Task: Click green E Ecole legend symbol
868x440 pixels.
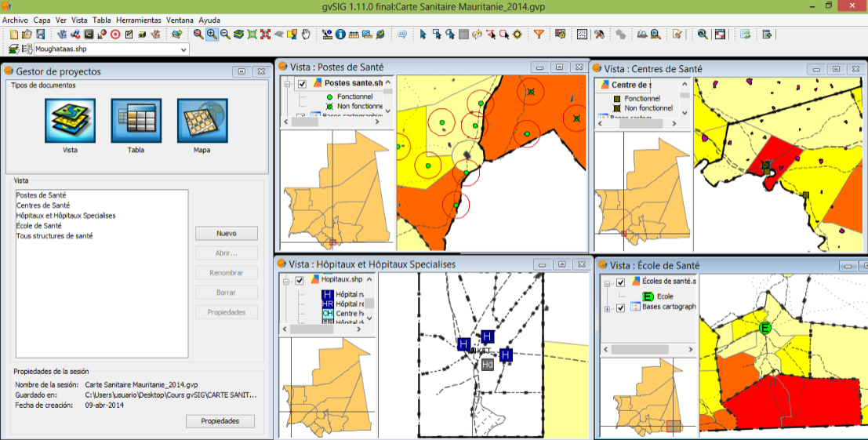Action: (648, 296)
